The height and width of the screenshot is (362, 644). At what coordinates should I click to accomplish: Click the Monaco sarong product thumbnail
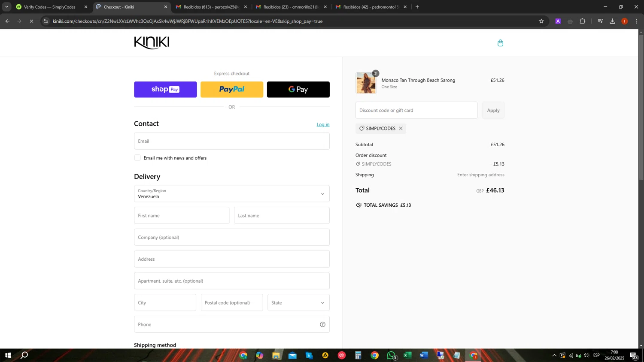click(x=366, y=83)
